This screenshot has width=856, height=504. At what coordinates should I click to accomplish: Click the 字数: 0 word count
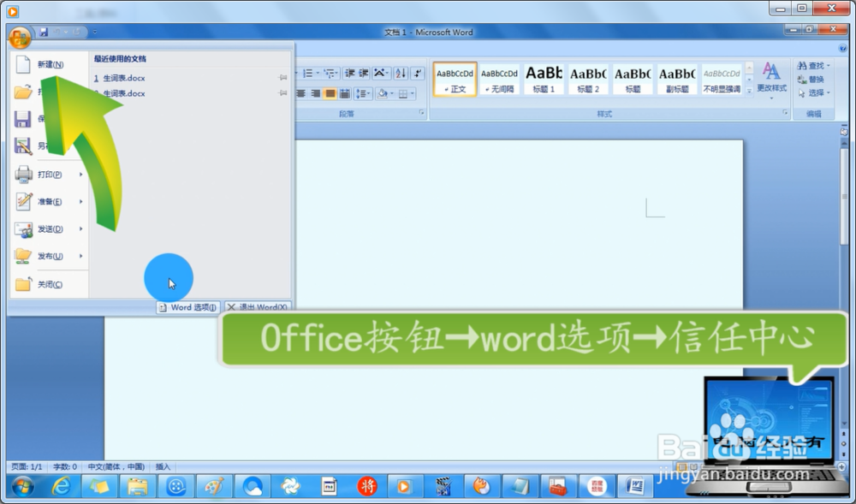pos(65,467)
